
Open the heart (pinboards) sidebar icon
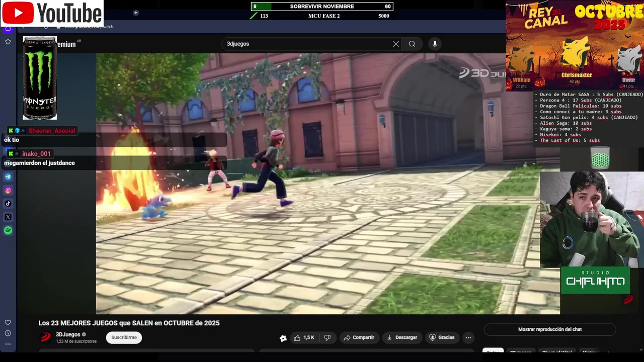tap(8, 323)
